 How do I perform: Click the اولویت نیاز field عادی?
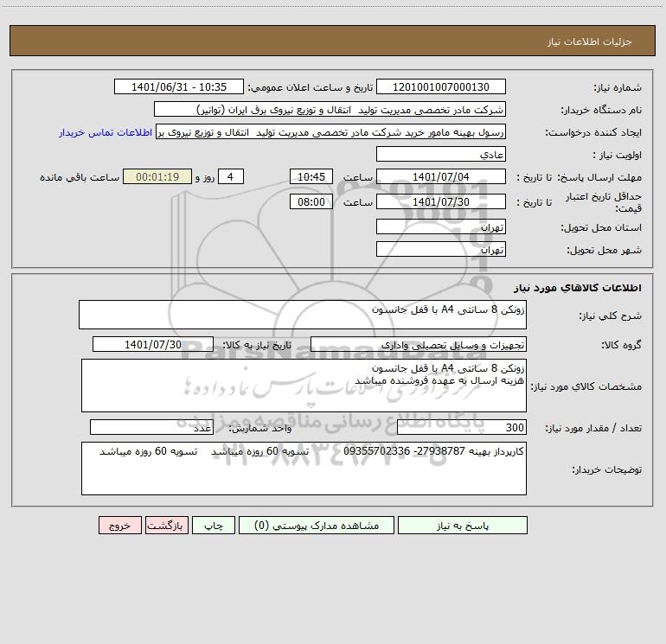click(x=441, y=154)
